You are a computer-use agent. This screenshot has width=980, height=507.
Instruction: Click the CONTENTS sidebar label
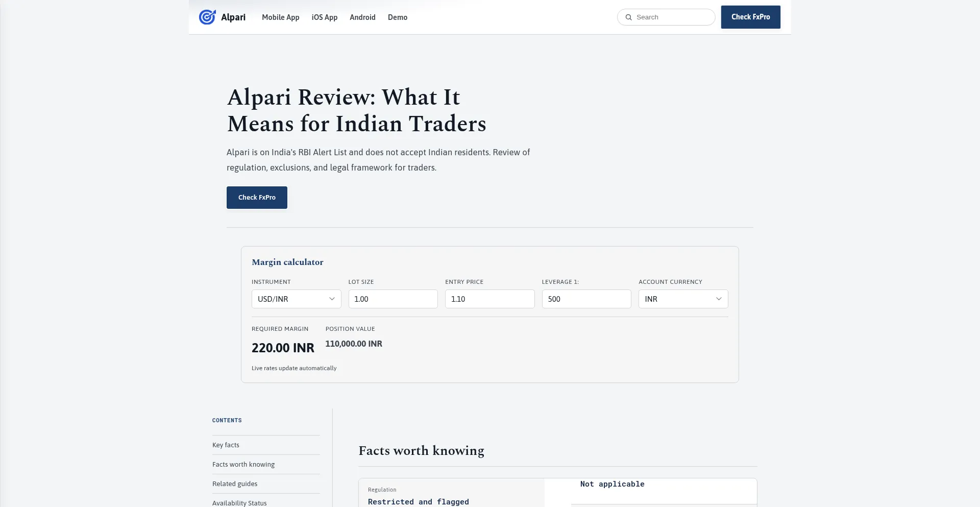tap(227, 421)
